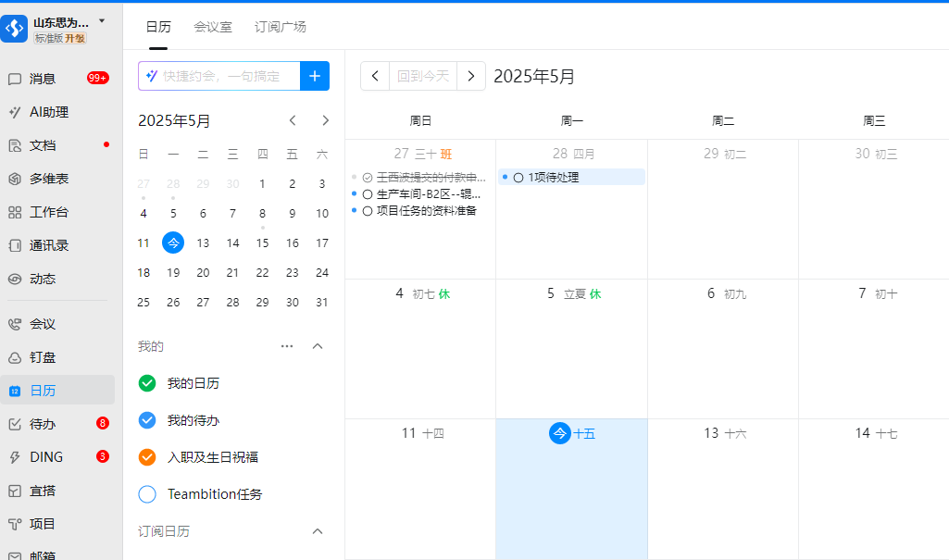Image resolution: width=949 pixels, height=560 pixels.
Task: Open the 钉盘 cloud drive icon
Action: (15, 357)
